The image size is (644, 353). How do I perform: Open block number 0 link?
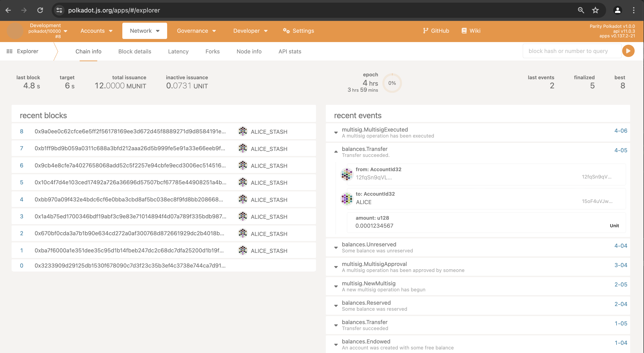21,266
